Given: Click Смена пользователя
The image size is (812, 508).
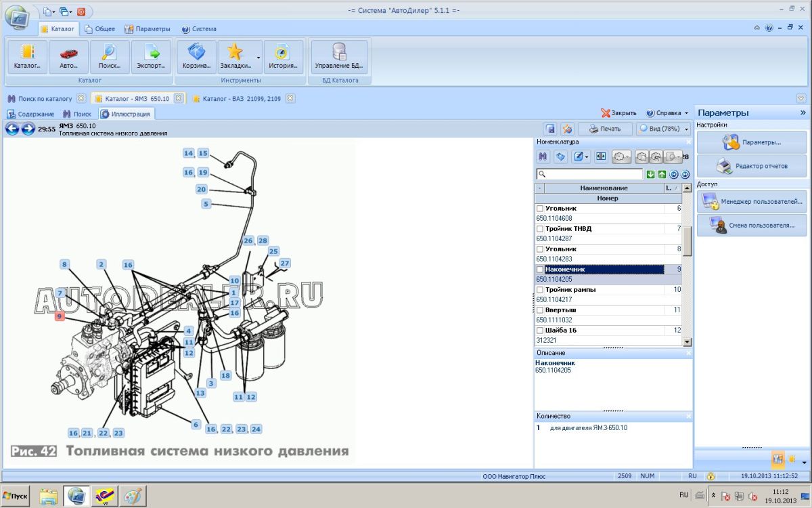Looking at the screenshot, I should (752, 225).
